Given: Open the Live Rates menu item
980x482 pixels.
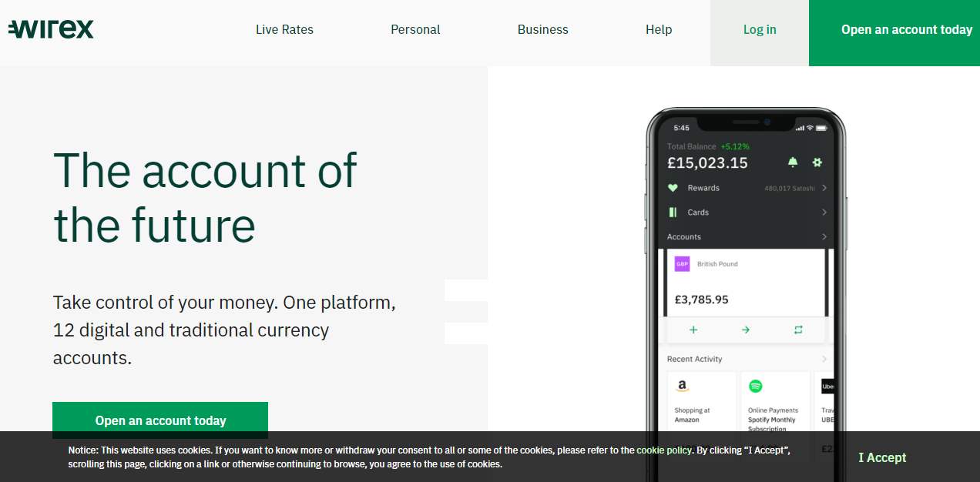Looking at the screenshot, I should (x=284, y=29).
